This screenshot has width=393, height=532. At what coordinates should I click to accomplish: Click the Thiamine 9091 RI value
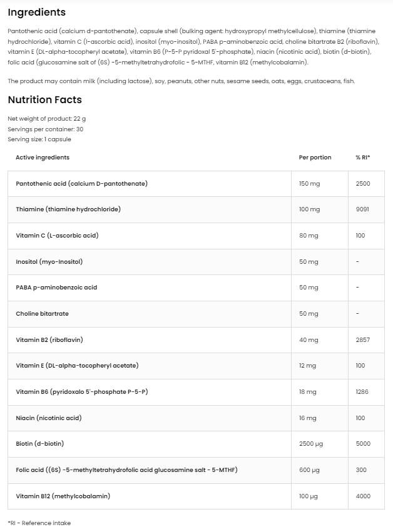click(x=362, y=209)
